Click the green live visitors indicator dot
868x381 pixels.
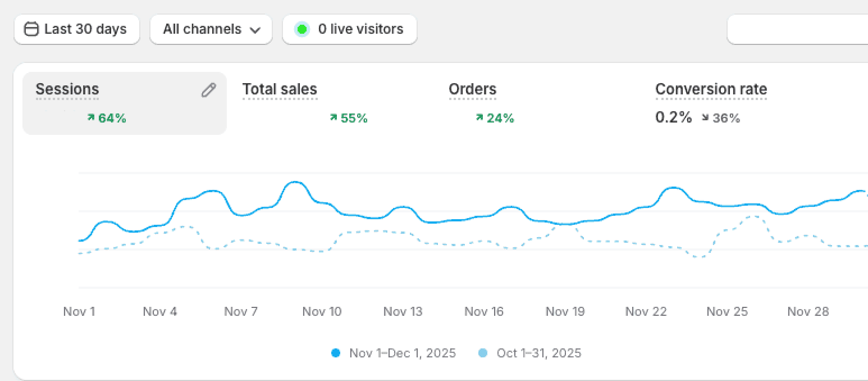click(x=302, y=29)
